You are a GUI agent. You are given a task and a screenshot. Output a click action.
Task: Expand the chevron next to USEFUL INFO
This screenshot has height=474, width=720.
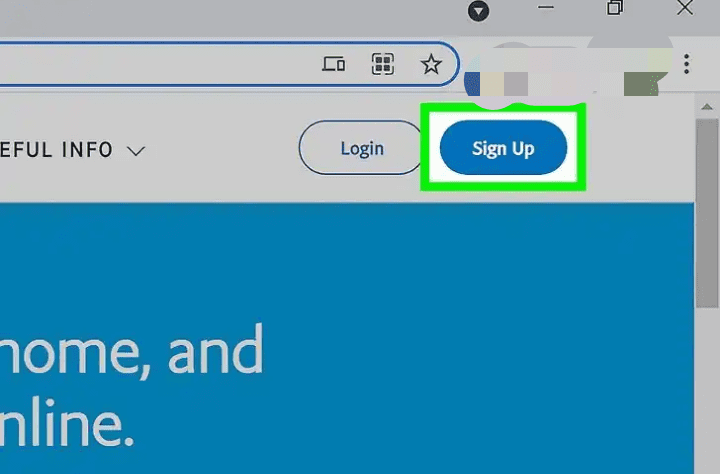click(136, 151)
